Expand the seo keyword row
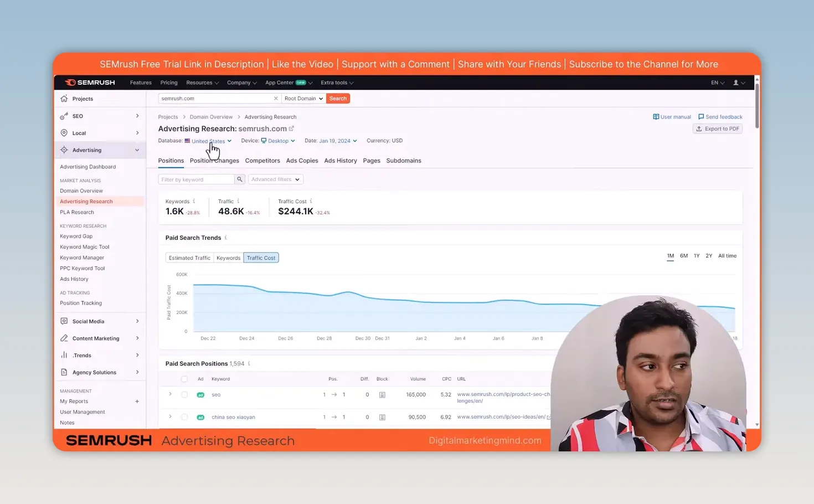 170,394
